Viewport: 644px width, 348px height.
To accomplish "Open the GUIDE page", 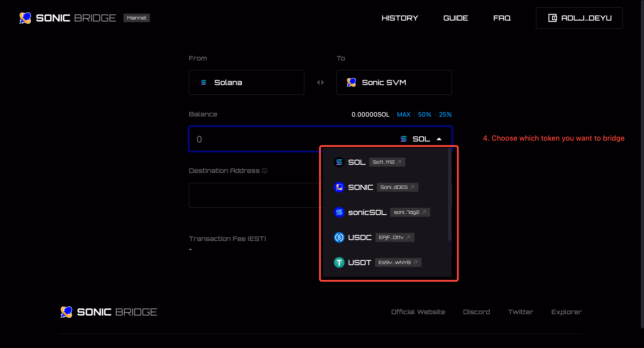I will coord(456,18).
